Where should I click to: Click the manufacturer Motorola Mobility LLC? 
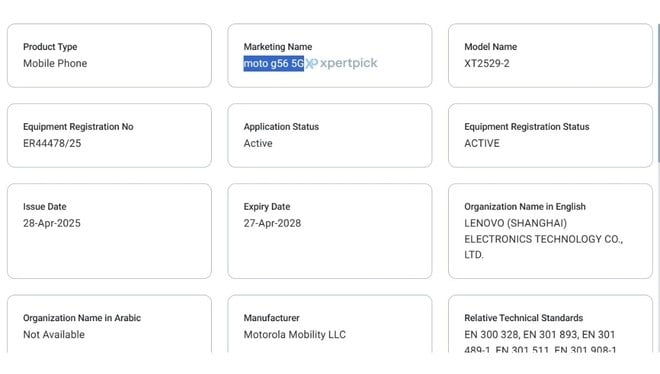coord(295,335)
